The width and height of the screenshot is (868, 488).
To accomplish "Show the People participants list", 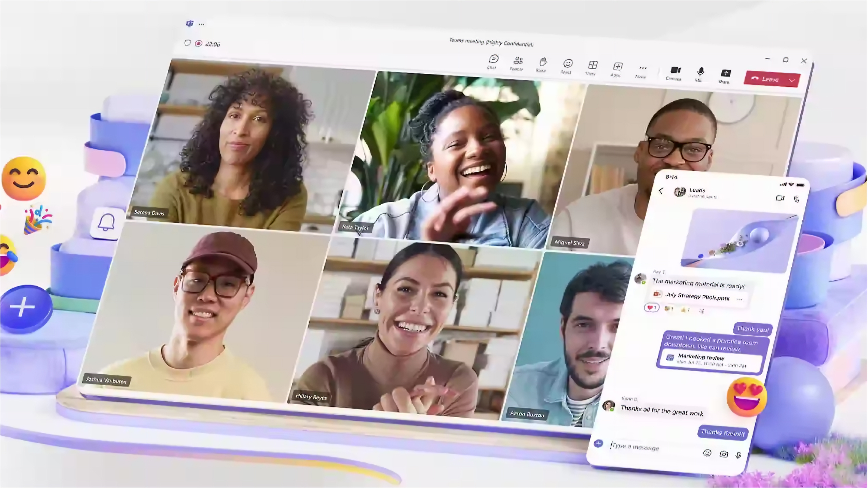I will 517,64.
